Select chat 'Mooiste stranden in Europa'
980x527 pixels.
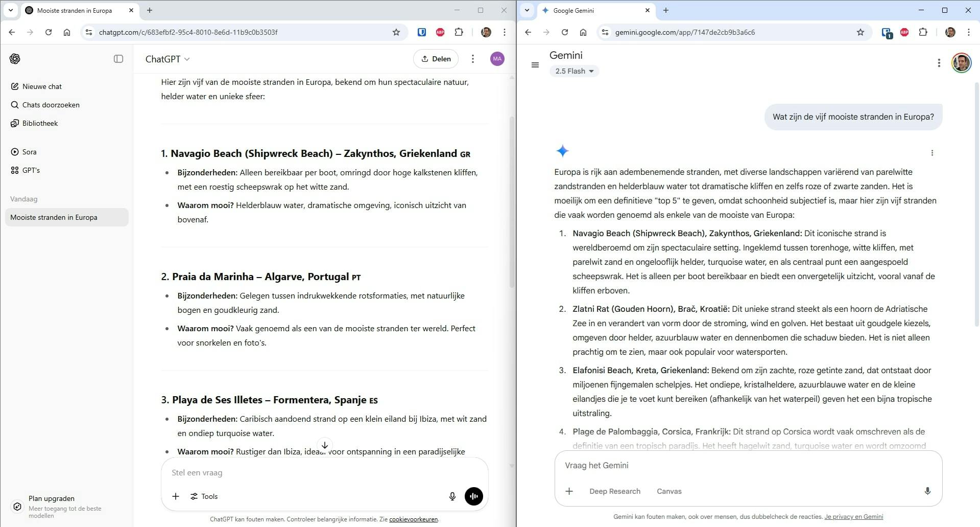tap(66, 217)
